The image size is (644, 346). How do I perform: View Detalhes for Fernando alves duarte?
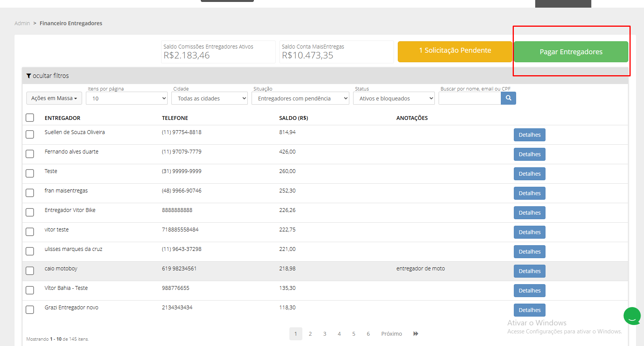[529, 154]
